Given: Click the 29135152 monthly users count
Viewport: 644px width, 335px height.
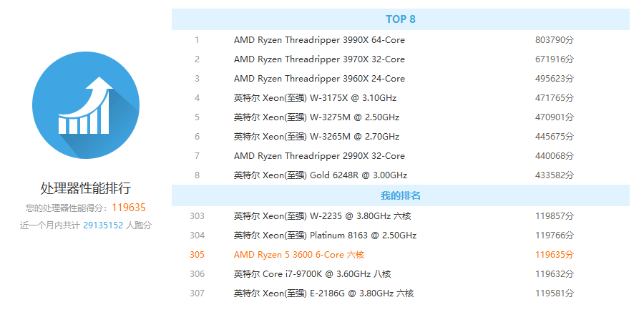Looking at the screenshot, I should 103,225.
